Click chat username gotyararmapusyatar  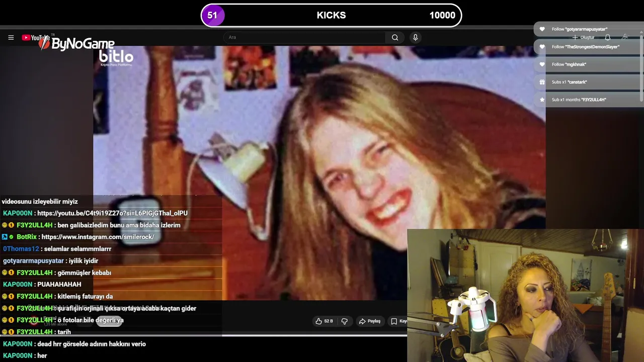point(33,261)
